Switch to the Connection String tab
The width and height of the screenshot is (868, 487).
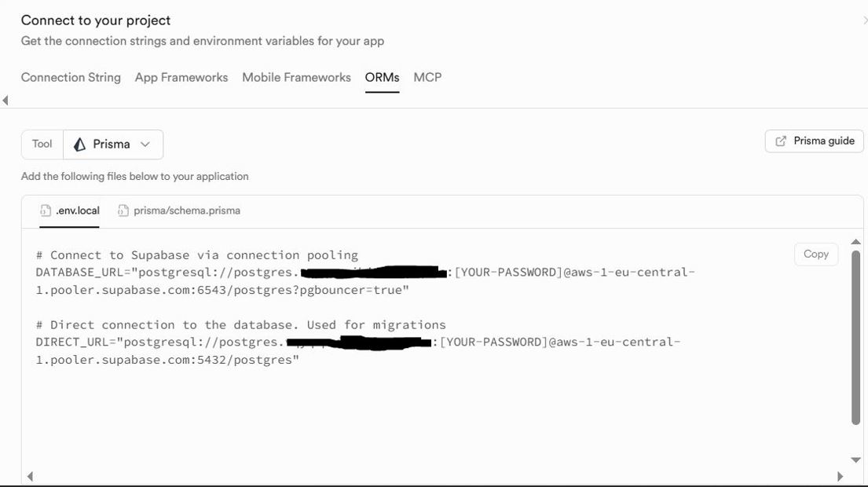coord(71,77)
